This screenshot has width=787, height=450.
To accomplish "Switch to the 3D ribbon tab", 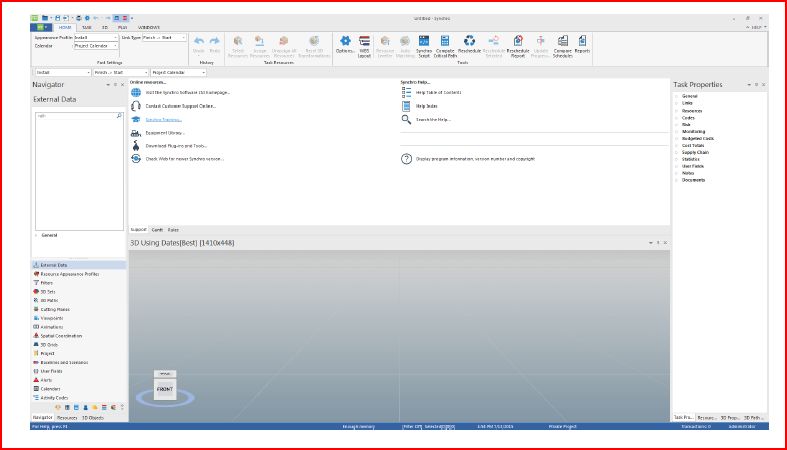I will point(105,27).
